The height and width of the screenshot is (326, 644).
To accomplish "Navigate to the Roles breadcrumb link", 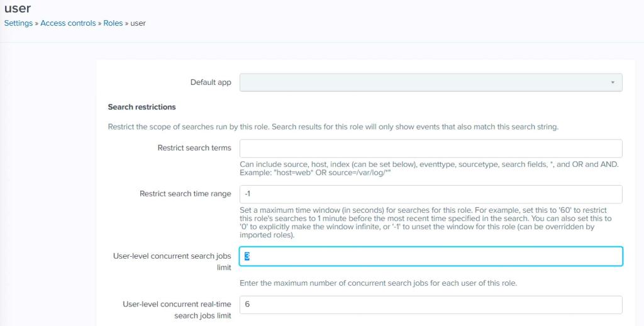I will click(113, 23).
